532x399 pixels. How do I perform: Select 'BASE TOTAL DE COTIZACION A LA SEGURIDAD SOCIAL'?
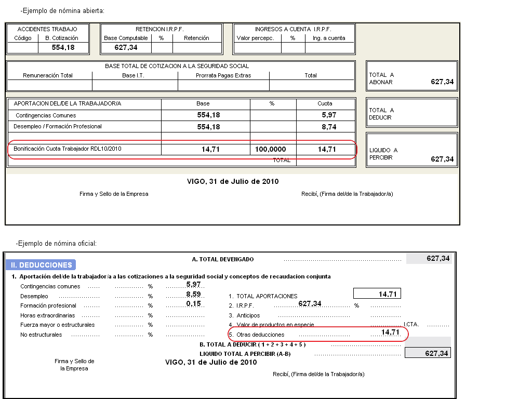point(177,66)
